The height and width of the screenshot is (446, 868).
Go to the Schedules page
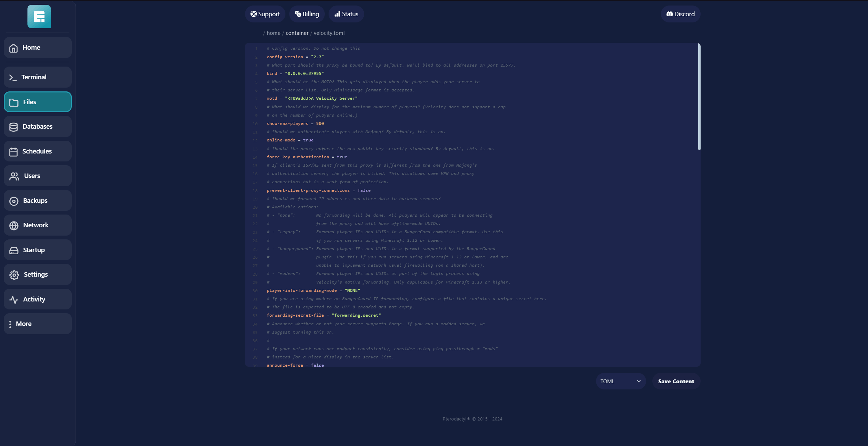coord(38,151)
